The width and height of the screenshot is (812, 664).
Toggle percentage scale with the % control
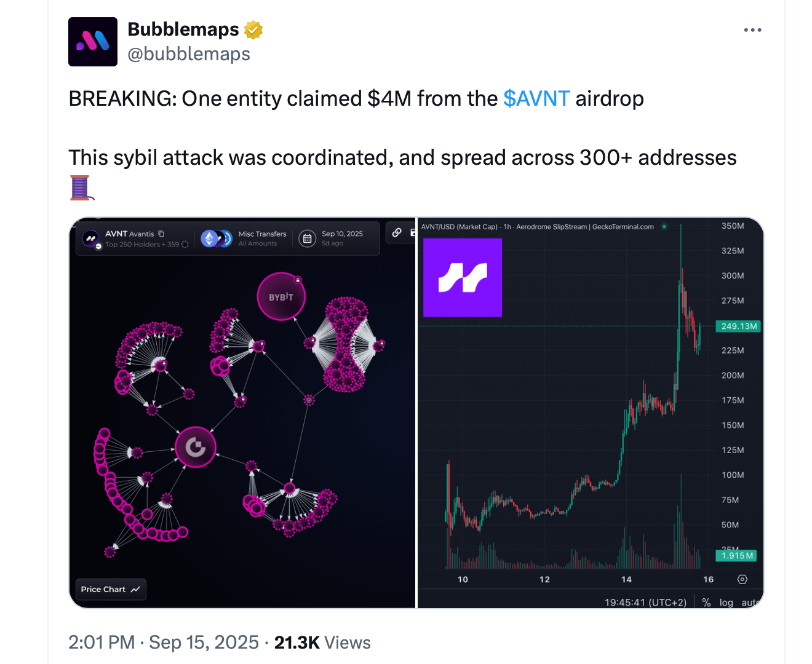706,603
